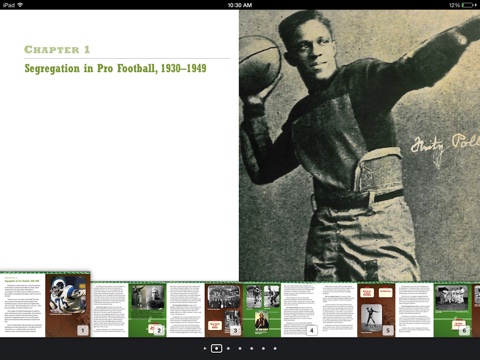This screenshot has width=480, height=360.
Task: Tap the last chapter dot in the bottom navigator
Action: point(275,349)
